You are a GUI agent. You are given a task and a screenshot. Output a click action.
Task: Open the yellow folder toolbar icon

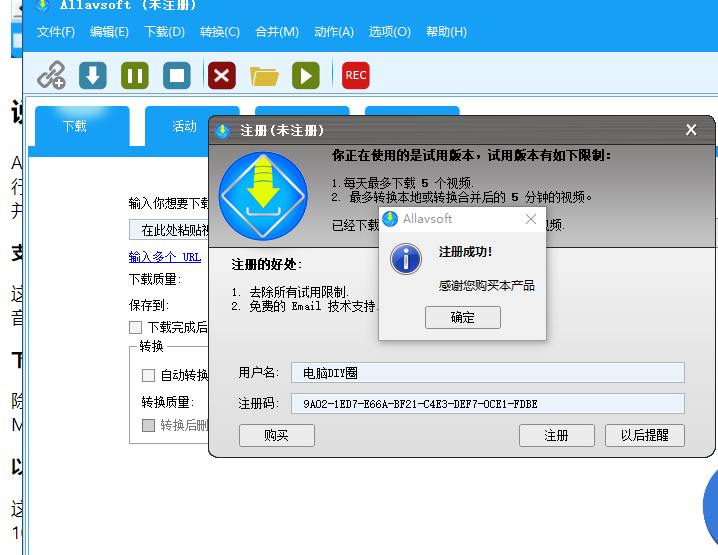264,75
